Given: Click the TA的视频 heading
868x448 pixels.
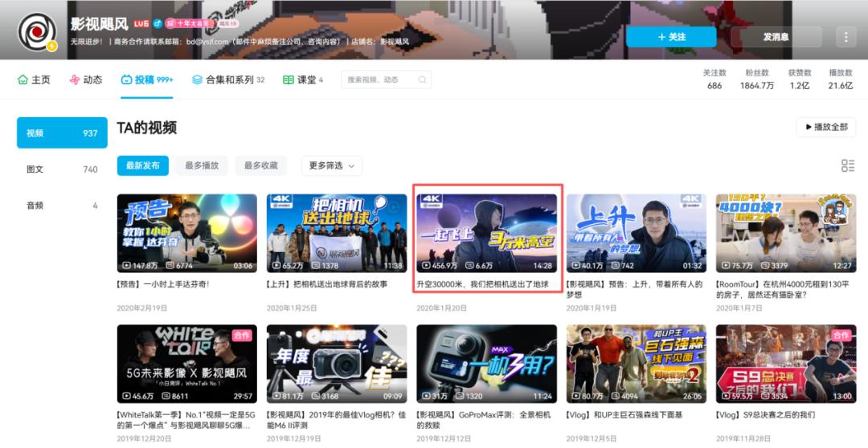Looking at the screenshot, I should [x=147, y=127].
